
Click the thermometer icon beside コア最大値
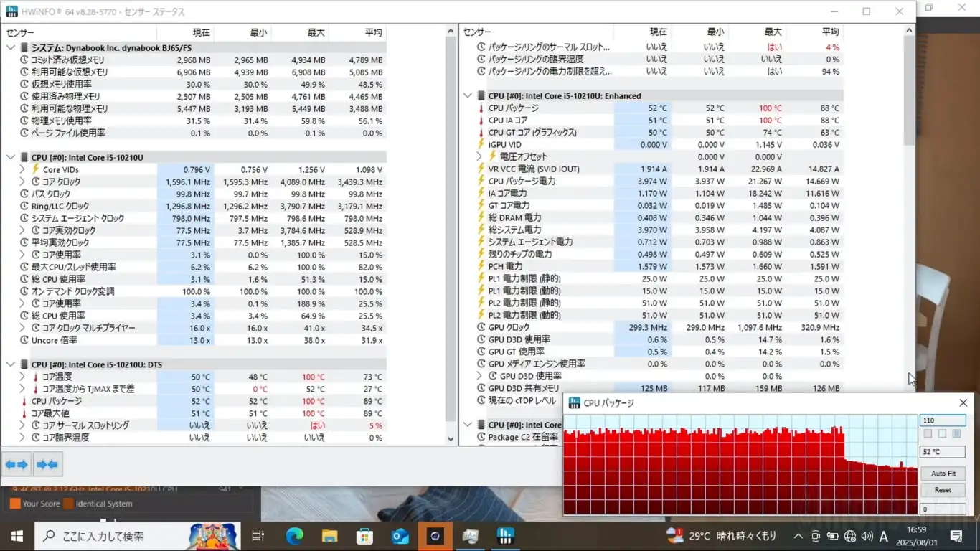click(24, 413)
